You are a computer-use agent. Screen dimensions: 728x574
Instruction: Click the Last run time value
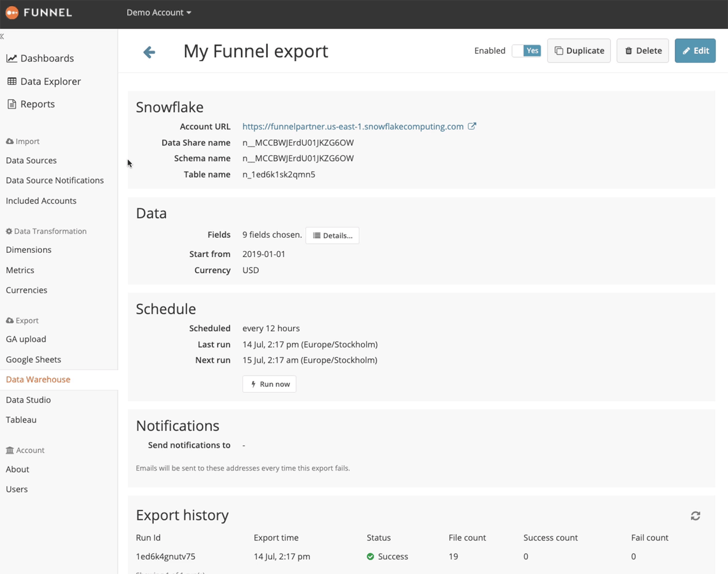coord(310,344)
